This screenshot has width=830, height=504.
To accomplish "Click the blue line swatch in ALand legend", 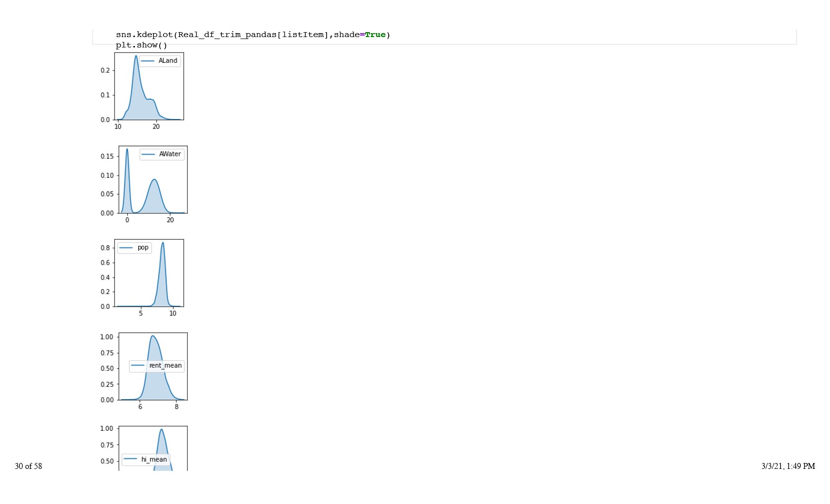I will [148, 61].
